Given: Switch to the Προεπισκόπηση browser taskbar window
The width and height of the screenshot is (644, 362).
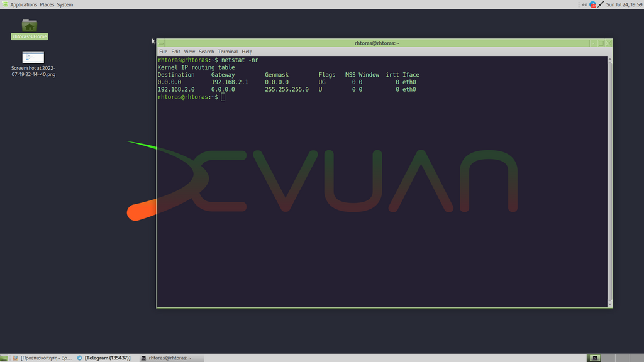Looking at the screenshot, I should pyautogui.click(x=42, y=358).
